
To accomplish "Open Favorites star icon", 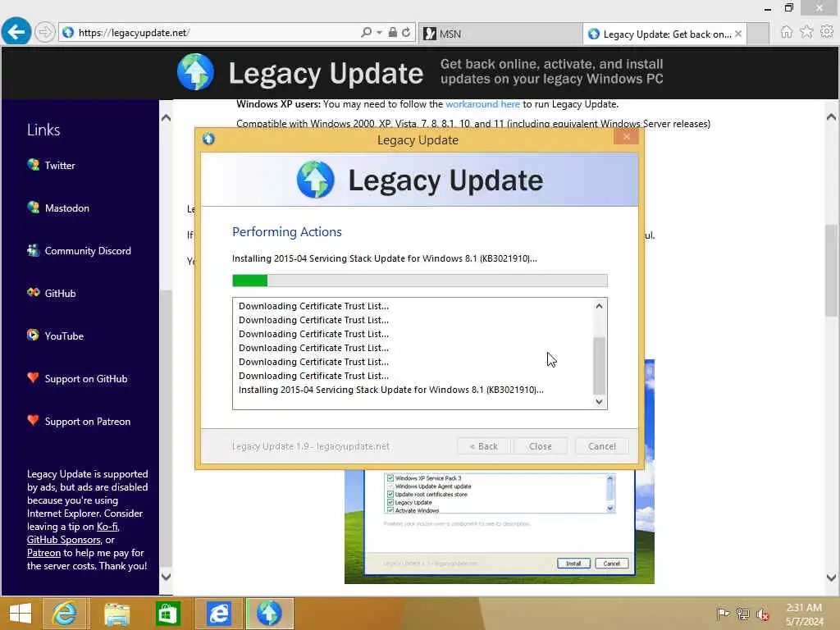I will click(806, 32).
